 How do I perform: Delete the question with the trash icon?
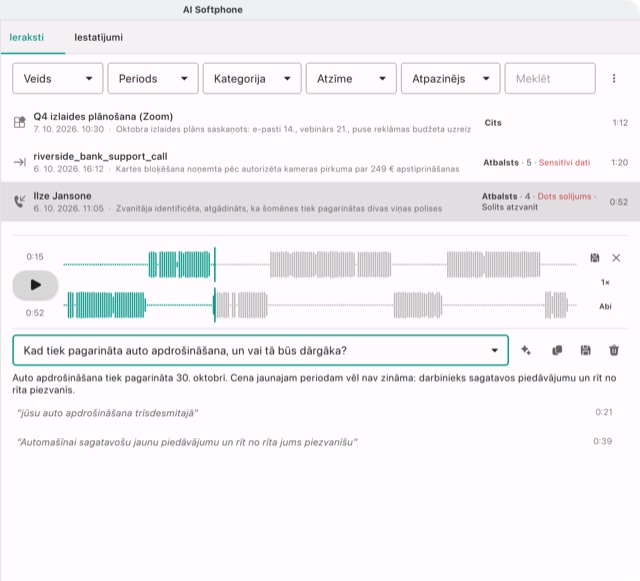coord(614,350)
